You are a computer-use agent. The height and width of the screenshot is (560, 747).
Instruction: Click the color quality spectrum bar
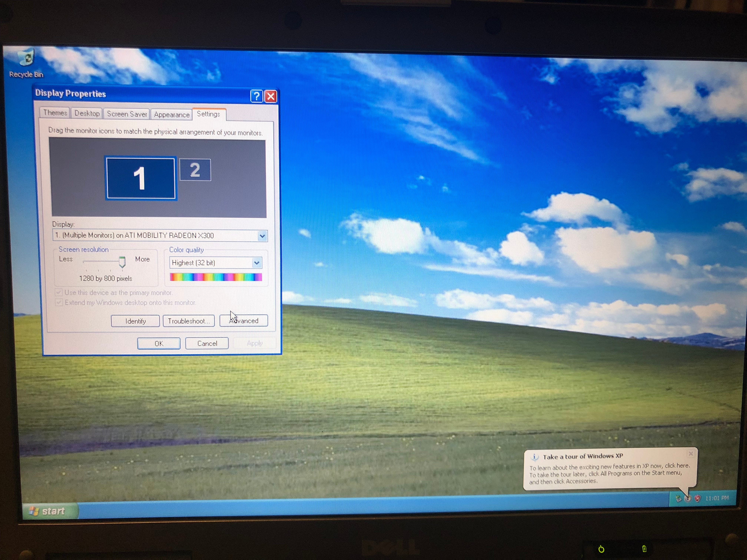pyautogui.click(x=216, y=277)
